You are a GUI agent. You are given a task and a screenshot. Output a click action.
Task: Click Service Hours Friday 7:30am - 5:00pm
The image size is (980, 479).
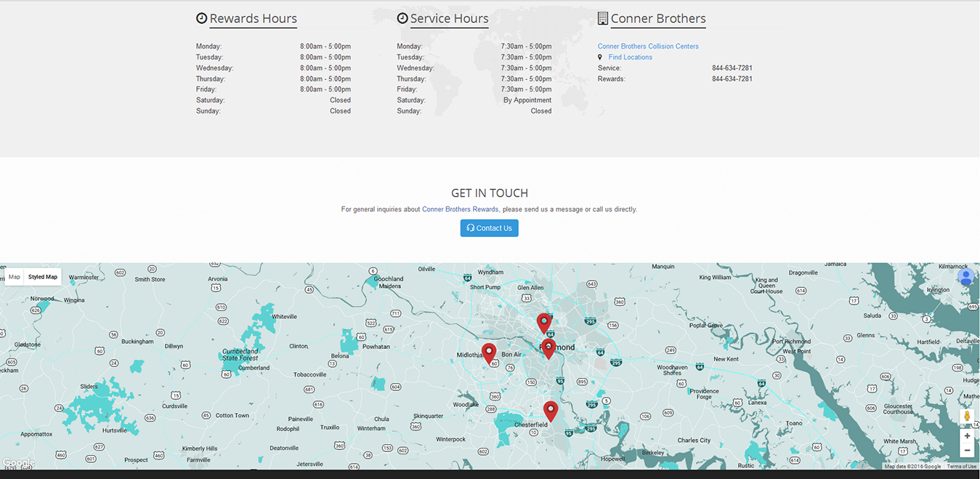point(526,89)
